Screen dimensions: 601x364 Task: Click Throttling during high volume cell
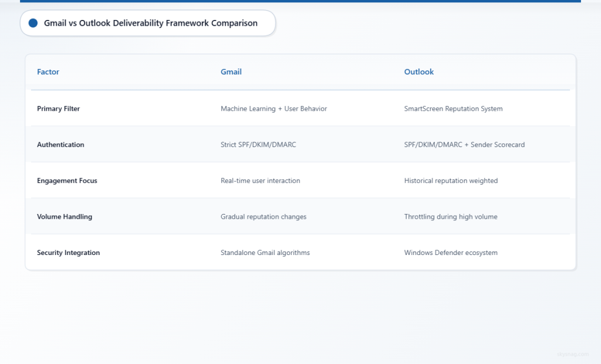[x=450, y=216]
